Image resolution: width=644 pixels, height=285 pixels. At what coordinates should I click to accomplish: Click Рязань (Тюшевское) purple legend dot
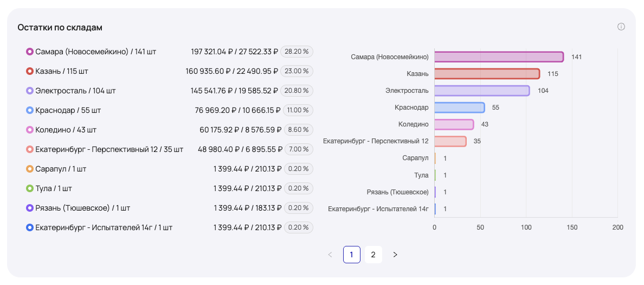tap(30, 208)
